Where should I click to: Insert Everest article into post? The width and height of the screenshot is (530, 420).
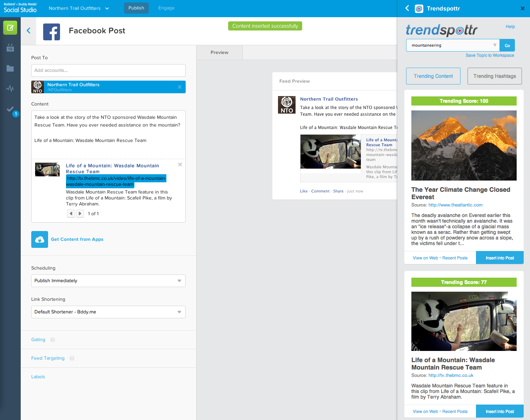click(x=500, y=258)
